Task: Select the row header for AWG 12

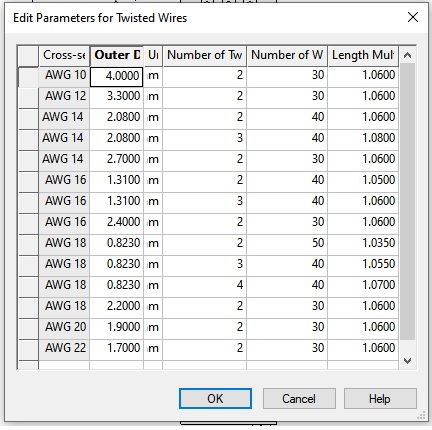Action: point(28,97)
